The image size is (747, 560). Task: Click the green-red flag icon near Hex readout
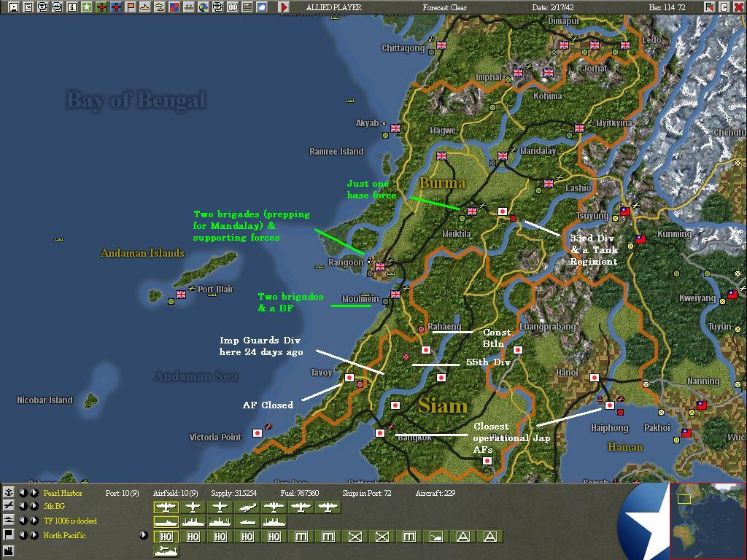click(709, 7)
